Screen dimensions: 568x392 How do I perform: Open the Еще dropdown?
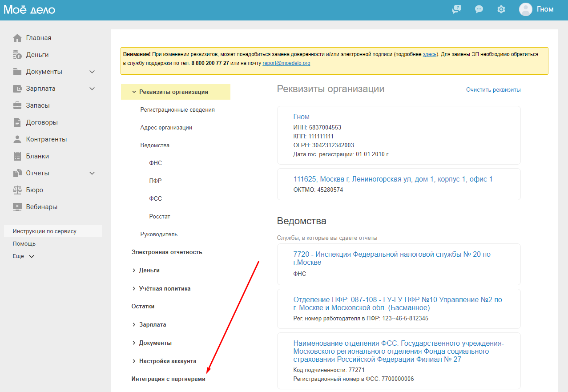(24, 256)
